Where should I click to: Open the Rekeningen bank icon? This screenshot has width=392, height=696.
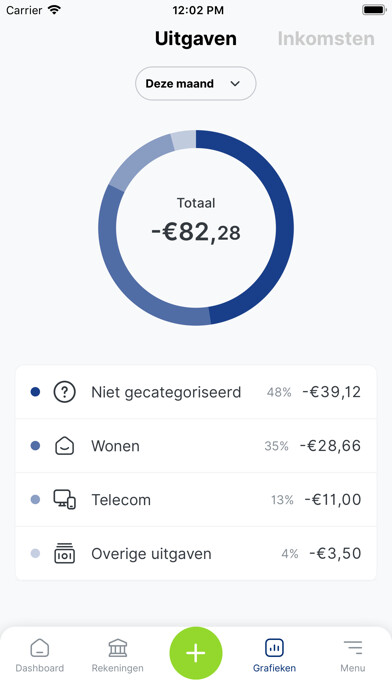click(118, 648)
